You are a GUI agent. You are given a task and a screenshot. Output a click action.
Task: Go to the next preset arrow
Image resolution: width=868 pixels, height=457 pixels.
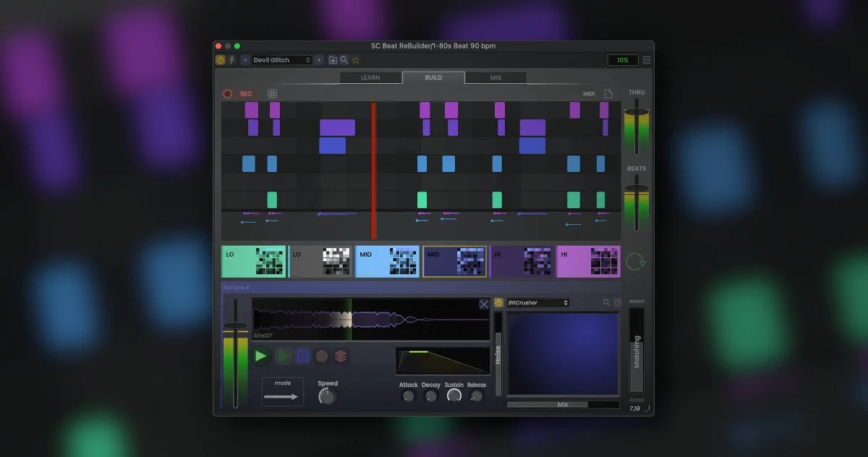[319, 60]
